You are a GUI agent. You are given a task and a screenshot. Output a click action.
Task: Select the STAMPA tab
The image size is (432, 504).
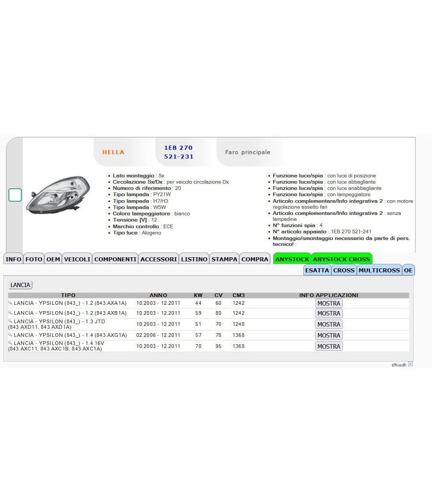click(x=224, y=259)
